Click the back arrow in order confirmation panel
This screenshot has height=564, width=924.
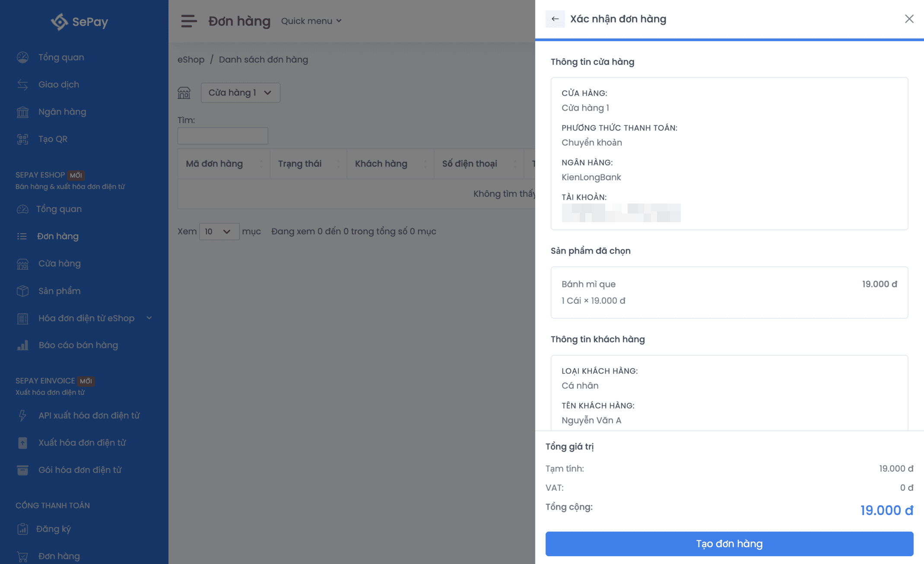coord(555,19)
